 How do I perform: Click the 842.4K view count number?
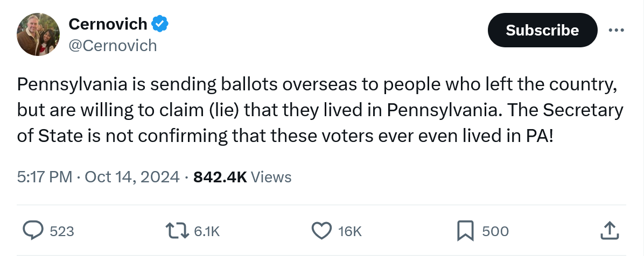click(220, 176)
